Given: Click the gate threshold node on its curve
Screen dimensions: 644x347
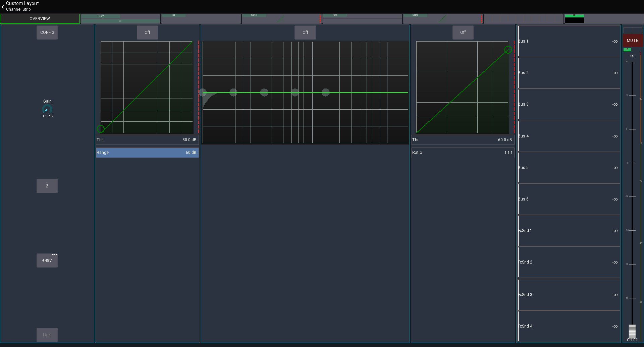Looking at the screenshot, I should pyautogui.click(x=101, y=129).
